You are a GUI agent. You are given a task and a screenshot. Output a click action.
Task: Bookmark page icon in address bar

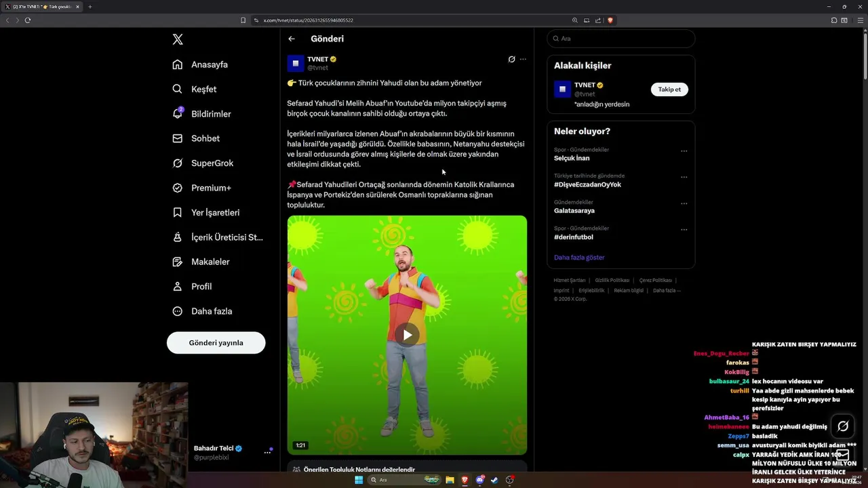[x=243, y=20]
